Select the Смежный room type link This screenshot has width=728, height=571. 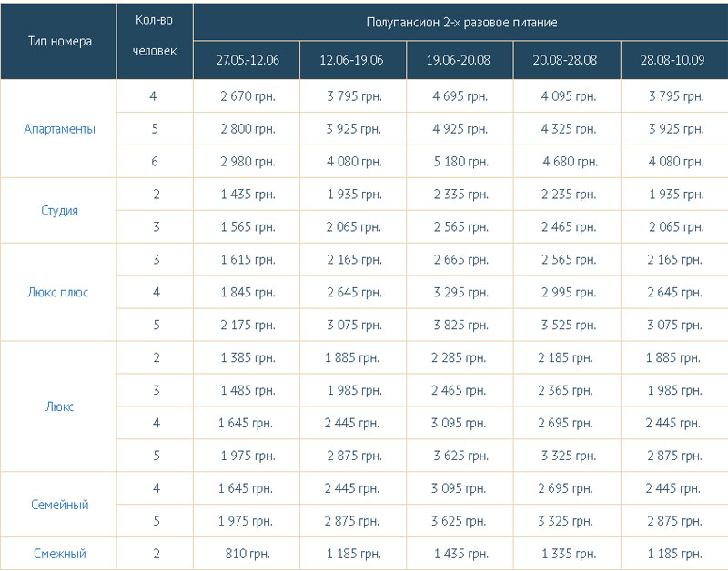(59, 553)
